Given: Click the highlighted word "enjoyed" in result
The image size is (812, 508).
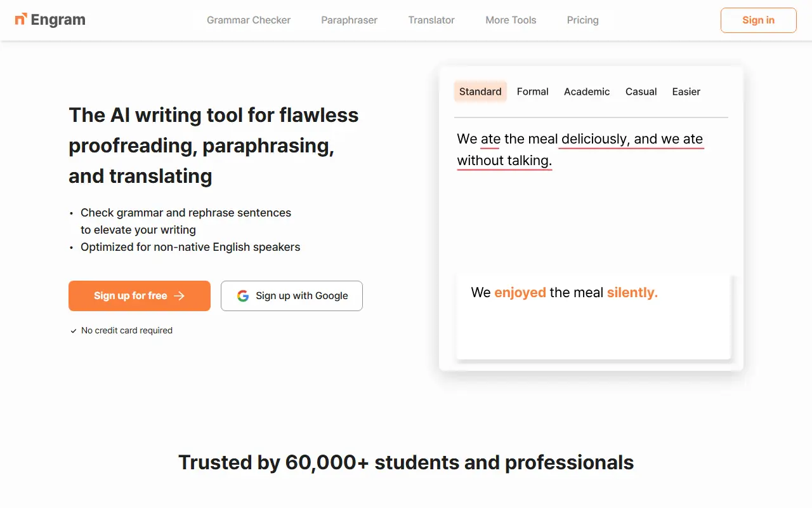Looking at the screenshot, I should click(520, 293).
